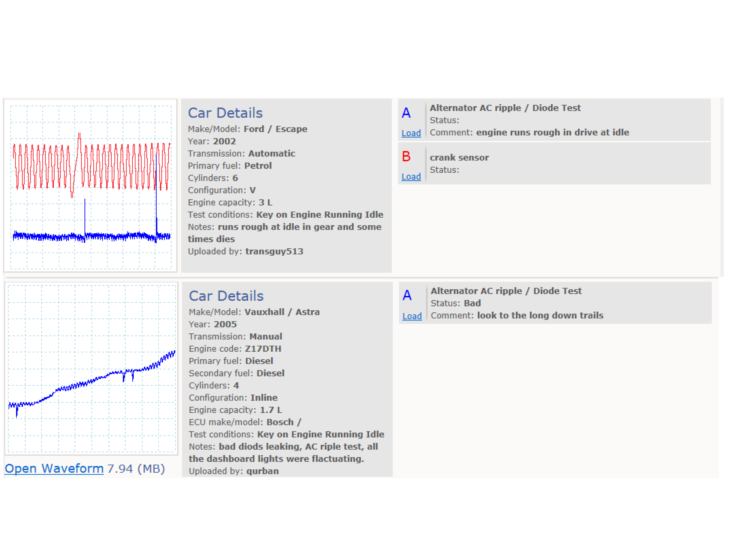Select comment 'look to the long down trails'
Screen dimensions: 730x560
point(540,315)
